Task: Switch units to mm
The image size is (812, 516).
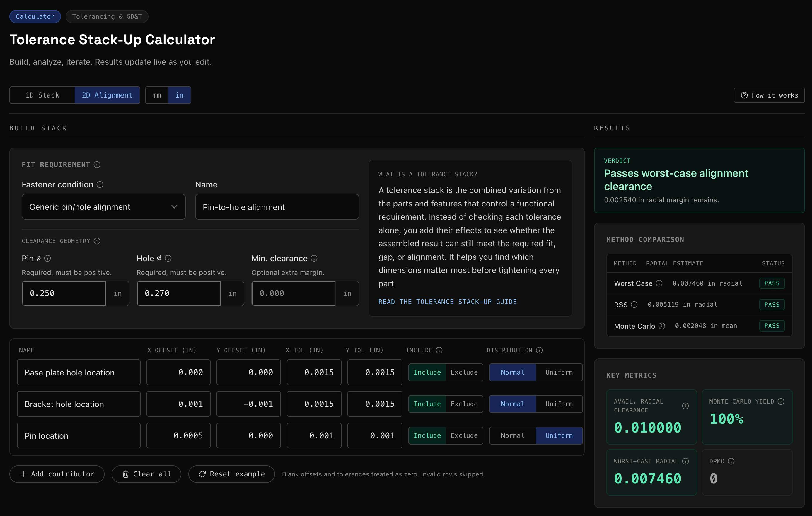Action: tap(157, 95)
